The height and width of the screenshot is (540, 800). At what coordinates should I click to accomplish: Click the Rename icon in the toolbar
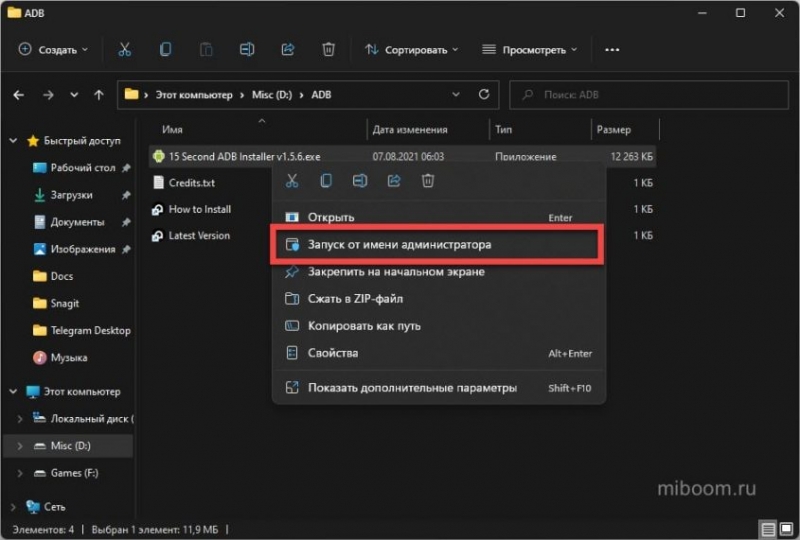pos(247,50)
